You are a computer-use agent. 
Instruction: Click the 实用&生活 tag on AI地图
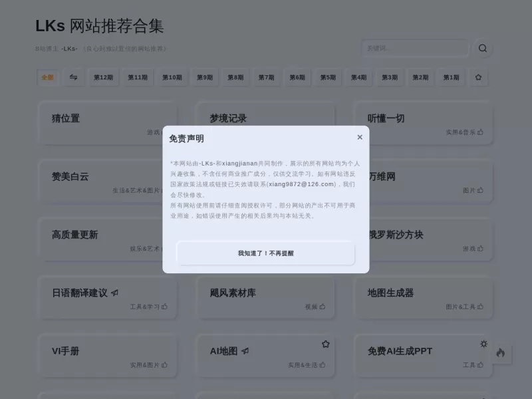[x=303, y=365]
